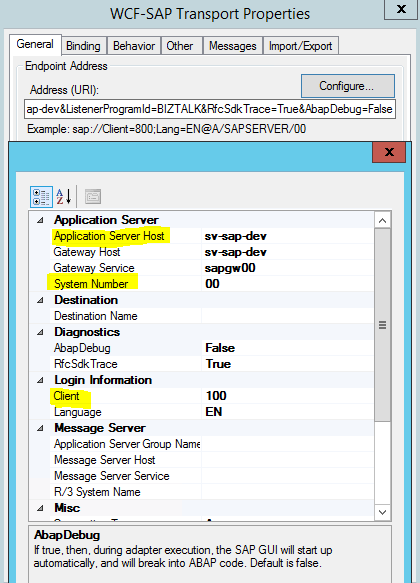Edit the Client value 100

287,396
